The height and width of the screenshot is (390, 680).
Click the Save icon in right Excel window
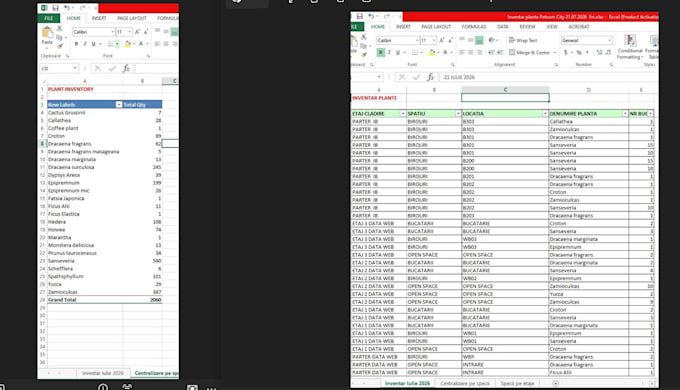click(x=360, y=16)
